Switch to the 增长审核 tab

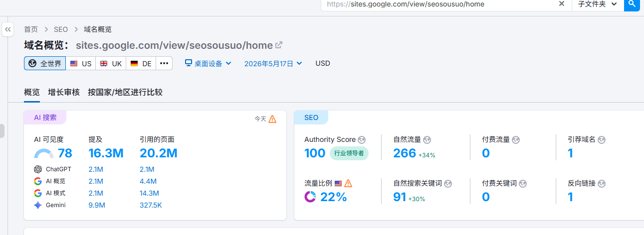click(x=64, y=92)
